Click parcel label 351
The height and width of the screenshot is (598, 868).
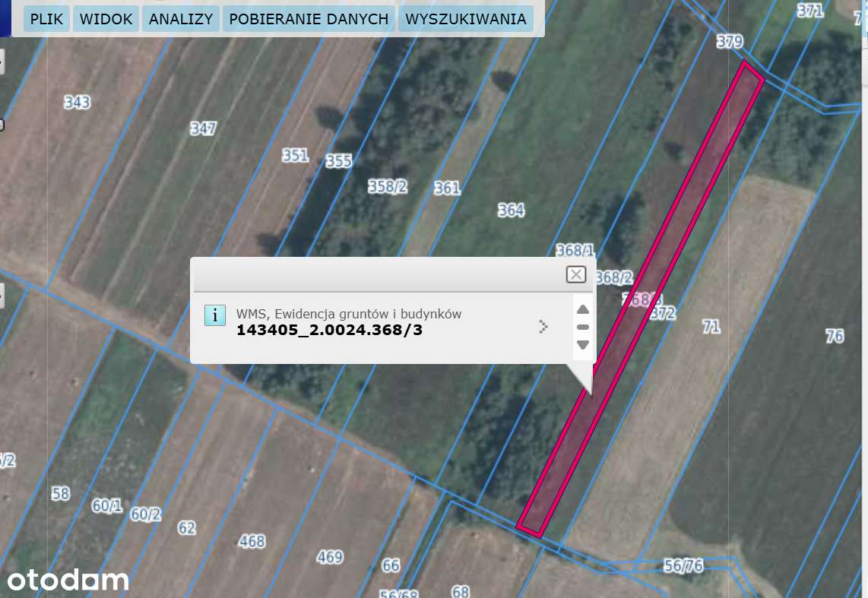(x=295, y=155)
